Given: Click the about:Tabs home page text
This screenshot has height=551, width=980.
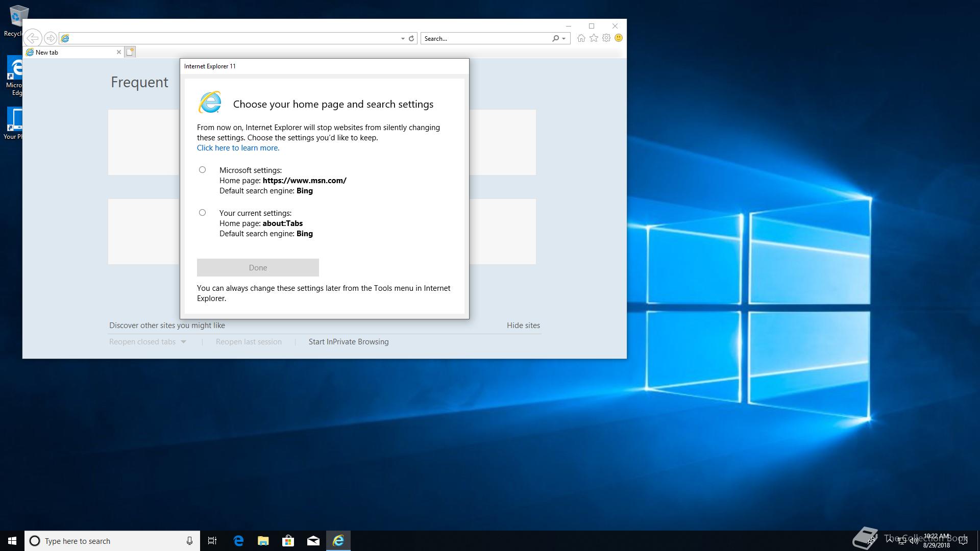Looking at the screenshot, I should (x=282, y=223).
